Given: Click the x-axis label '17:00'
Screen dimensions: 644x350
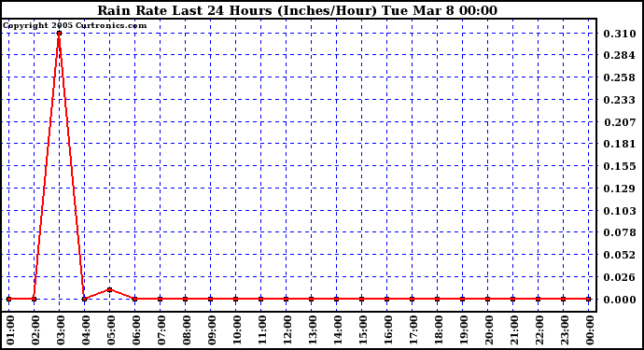Looking at the screenshot, I should (413, 330).
